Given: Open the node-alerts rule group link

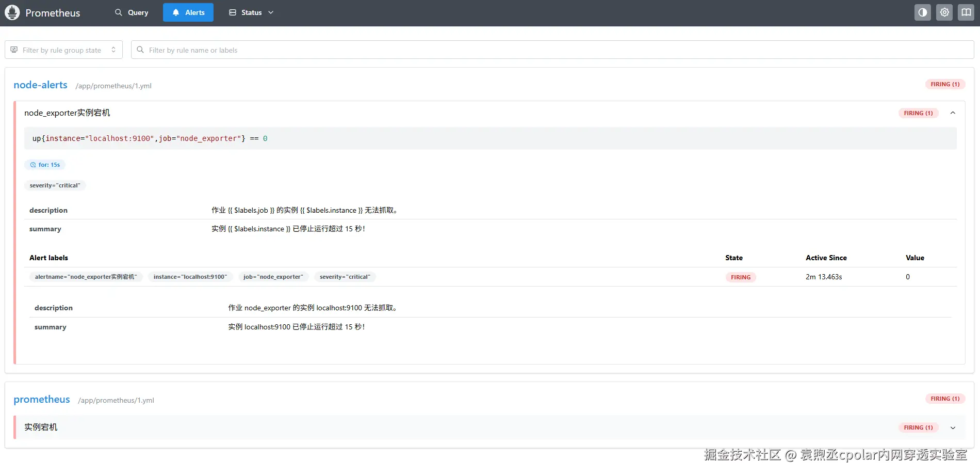Looking at the screenshot, I should 40,85.
